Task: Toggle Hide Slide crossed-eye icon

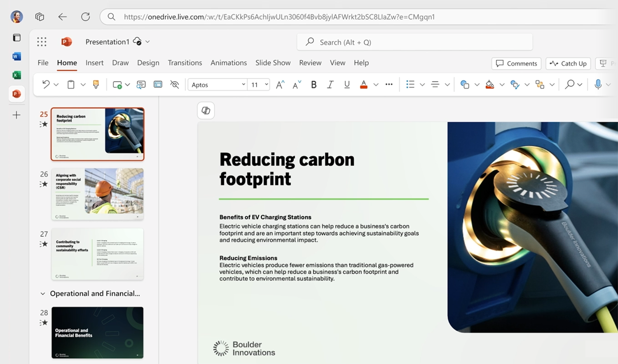Action: click(175, 84)
